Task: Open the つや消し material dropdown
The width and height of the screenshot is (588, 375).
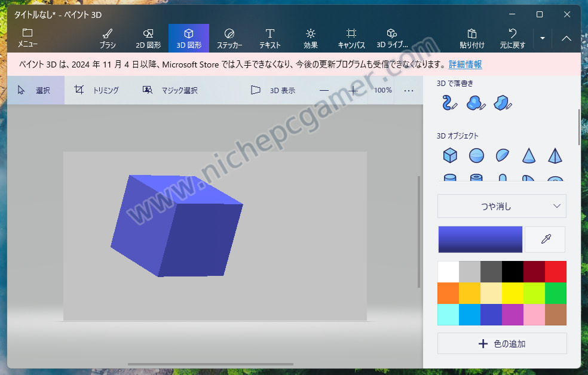Action: point(502,206)
